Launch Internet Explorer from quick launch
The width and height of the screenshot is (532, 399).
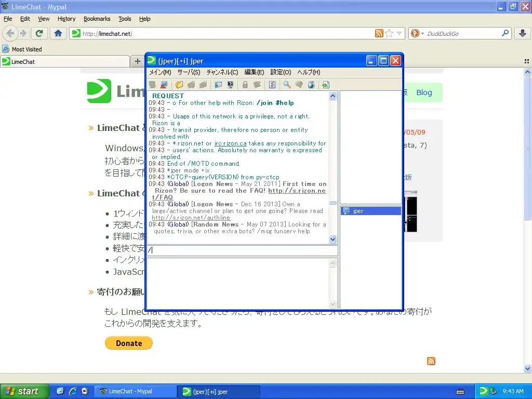coord(73,391)
